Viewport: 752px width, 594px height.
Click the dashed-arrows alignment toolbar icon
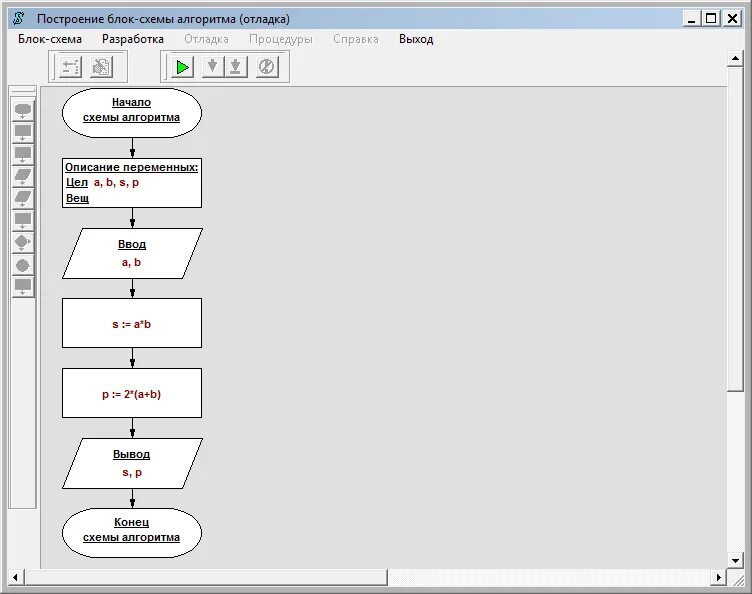(x=70, y=67)
